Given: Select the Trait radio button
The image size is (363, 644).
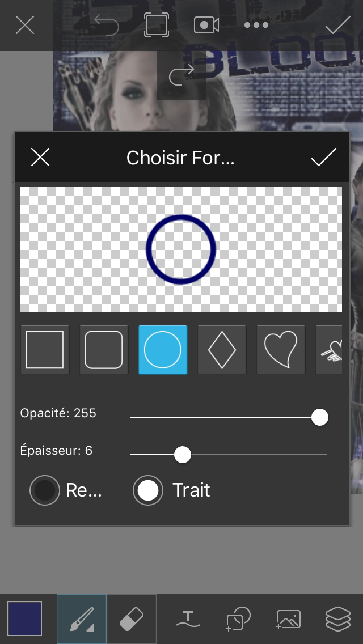Looking at the screenshot, I should click(148, 490).
